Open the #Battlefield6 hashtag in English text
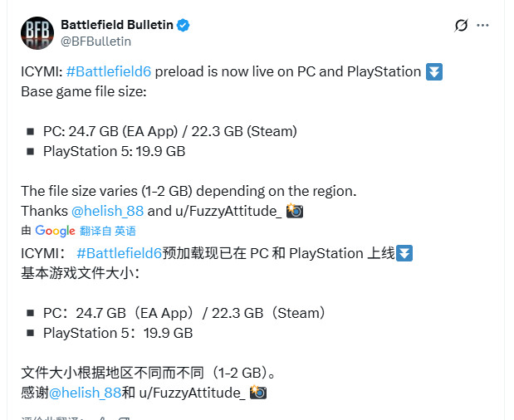The image size is (514, 420). pyautogui.click(x=120, y=71)
